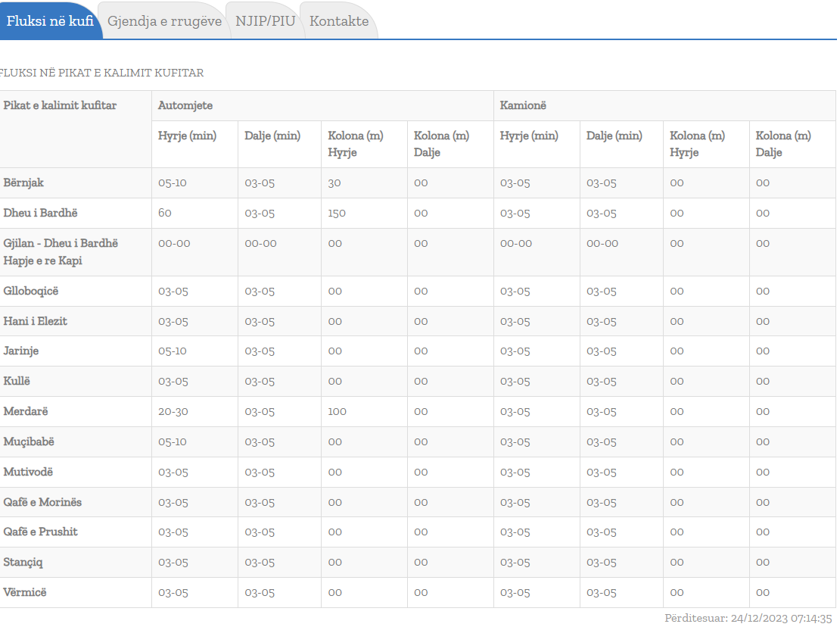Click the Hani i Elezit row label
840x627 pixels.
(35, 322)
